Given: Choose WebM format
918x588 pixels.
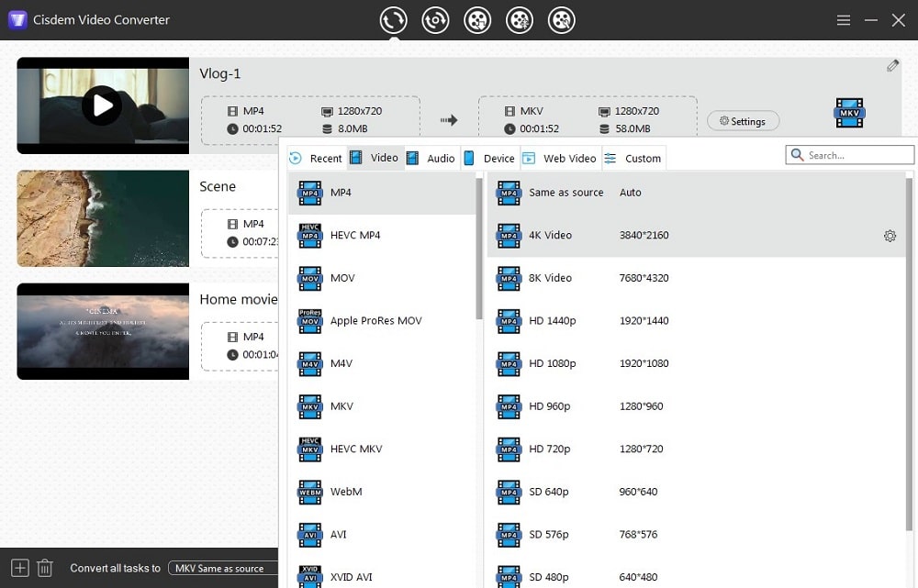Looking at the screenshot, I should (381, 492).
